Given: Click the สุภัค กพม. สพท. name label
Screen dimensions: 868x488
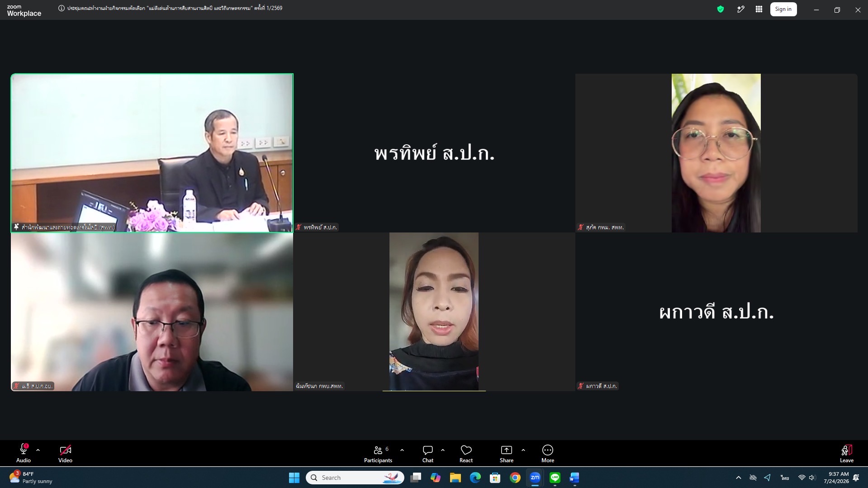Looking at the screenshot, I should 601,227.
